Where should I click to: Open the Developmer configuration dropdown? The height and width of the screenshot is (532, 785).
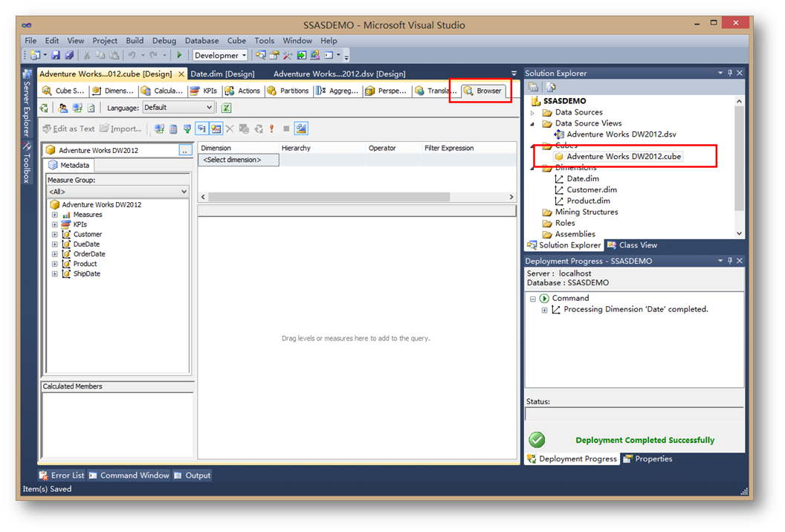(x=220, y=55)
